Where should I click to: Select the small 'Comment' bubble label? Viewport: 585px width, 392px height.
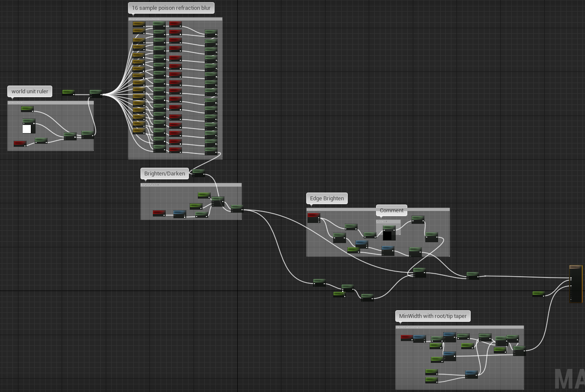pos(391,210)
